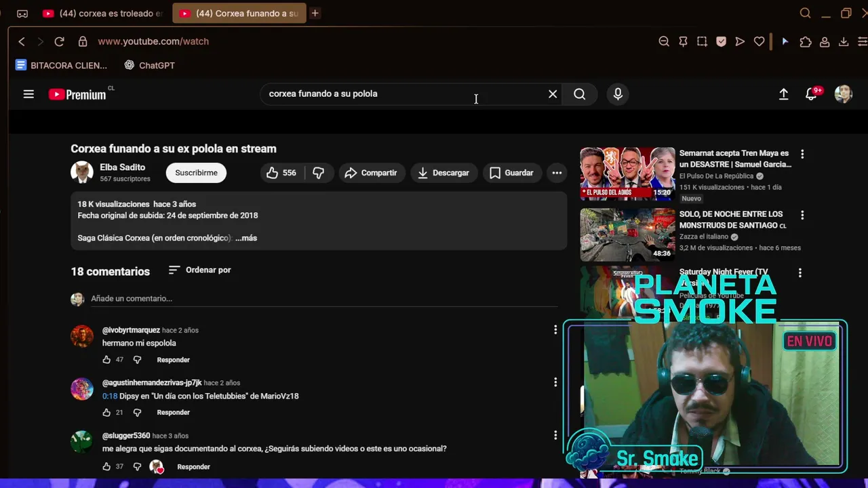
Task: Open the Elba Sadito channel name
Action: pyautogui.click(x=123, y=167)
